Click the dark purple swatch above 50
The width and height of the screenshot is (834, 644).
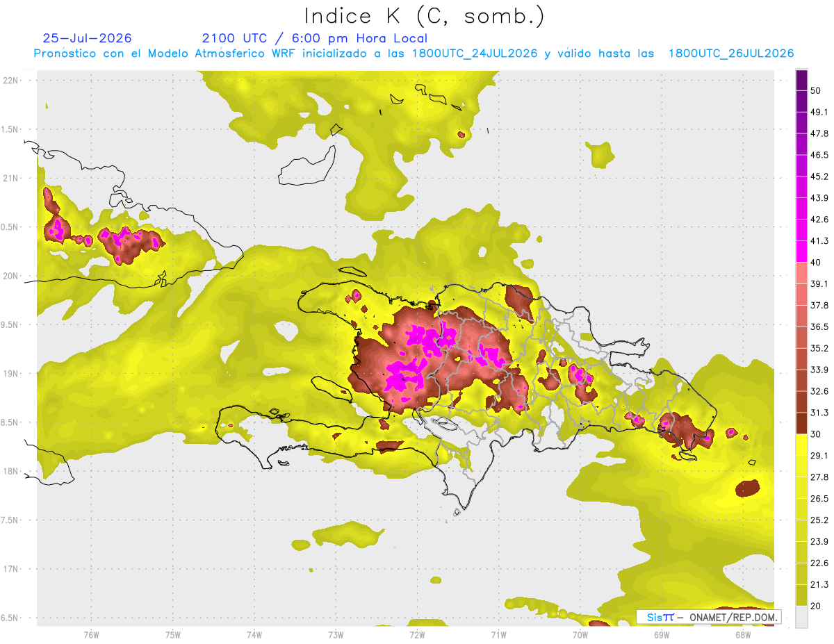[x=802, y=81]
